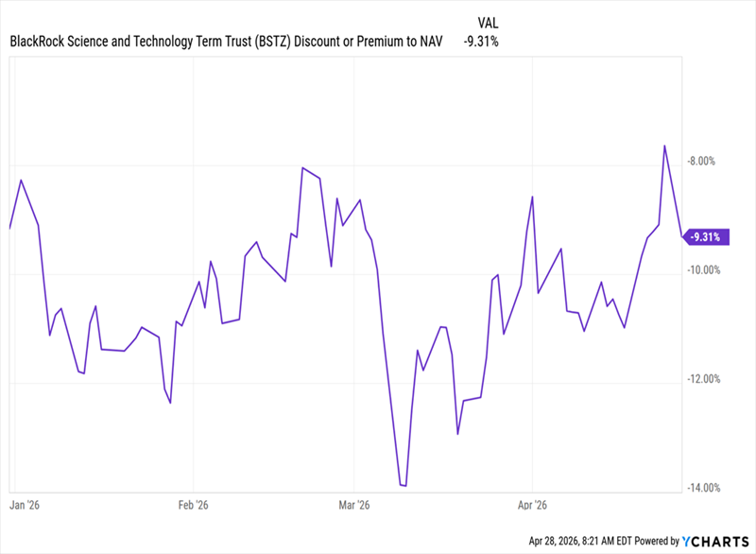Screen dimensions: 756x554
Task: Select the Apr '26 axis label
Action: tap(533, 505)
